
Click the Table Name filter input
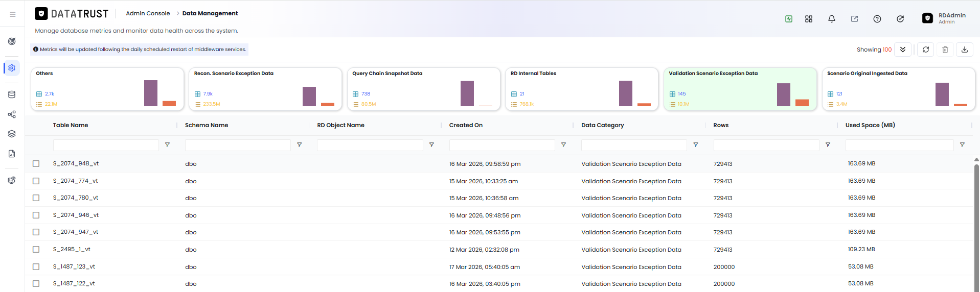coord(106,145)
